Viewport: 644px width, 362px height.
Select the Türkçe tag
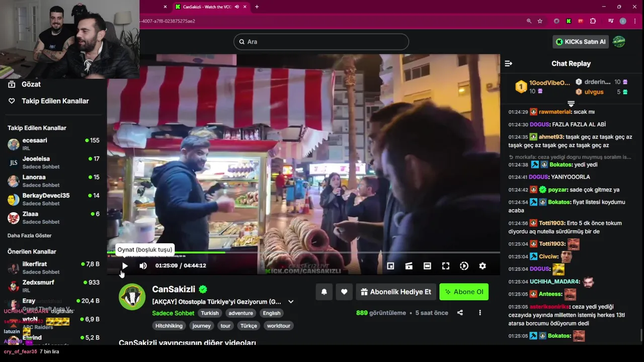[249, 326]
